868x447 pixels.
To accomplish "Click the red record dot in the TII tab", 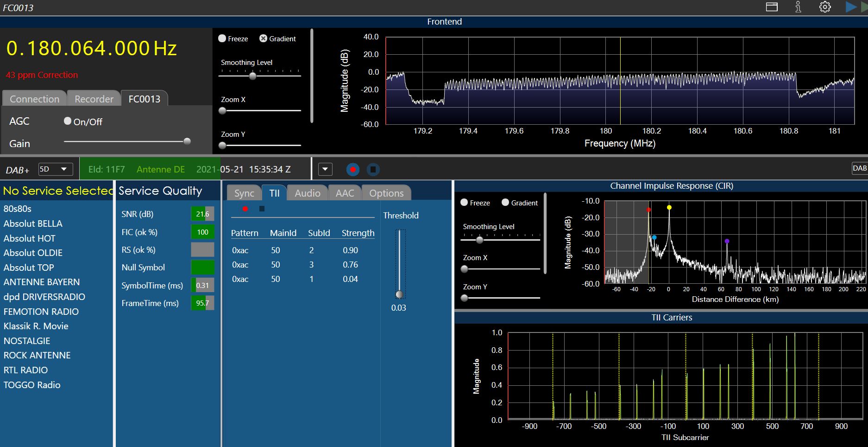I will 245,209.
